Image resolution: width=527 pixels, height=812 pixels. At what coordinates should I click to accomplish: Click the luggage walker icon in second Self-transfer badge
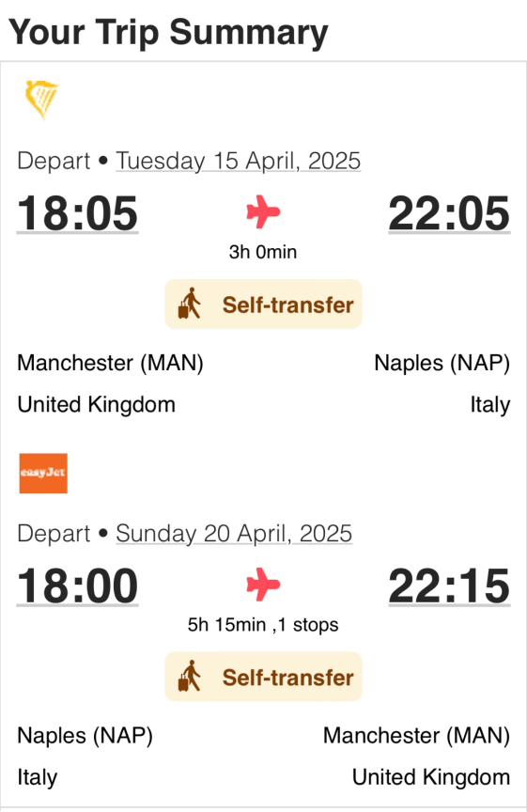(190, 677)
